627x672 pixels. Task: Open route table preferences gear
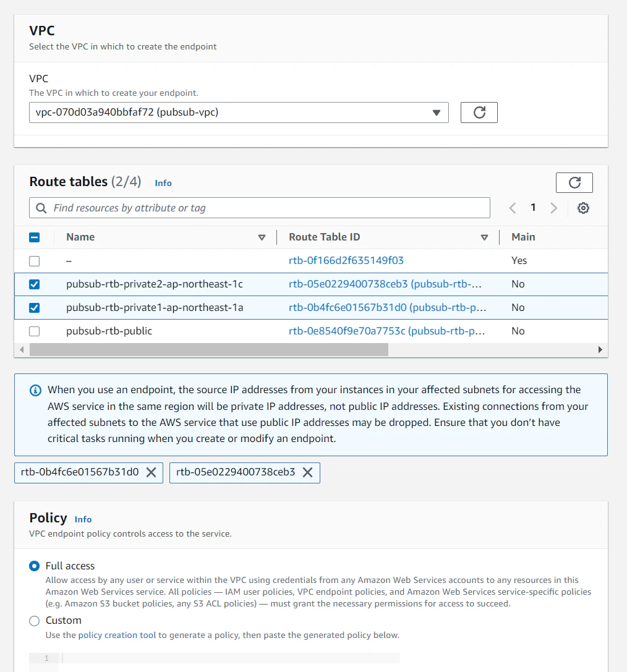[583, 208]
